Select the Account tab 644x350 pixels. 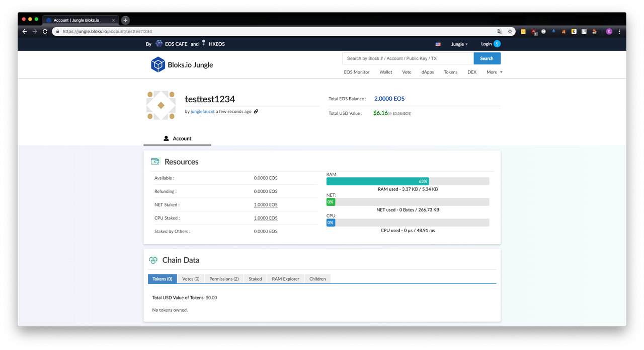(x=177, y=138)
